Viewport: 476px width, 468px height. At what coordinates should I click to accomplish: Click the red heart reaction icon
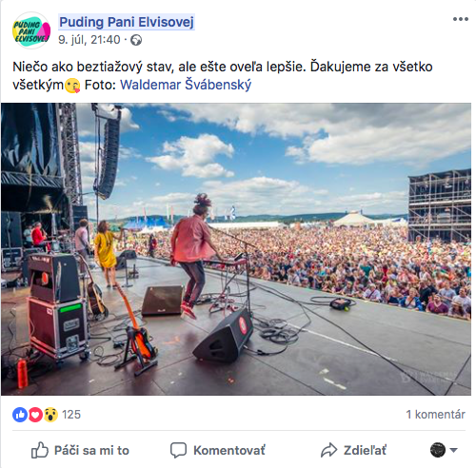coord(35,415)
